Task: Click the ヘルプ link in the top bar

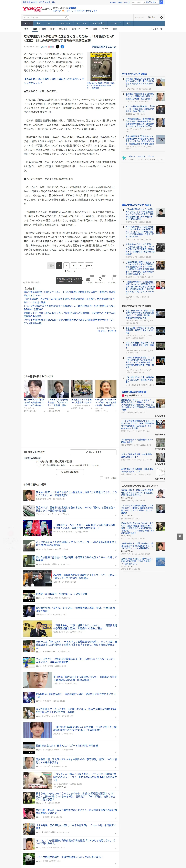Action: (127, 2)
